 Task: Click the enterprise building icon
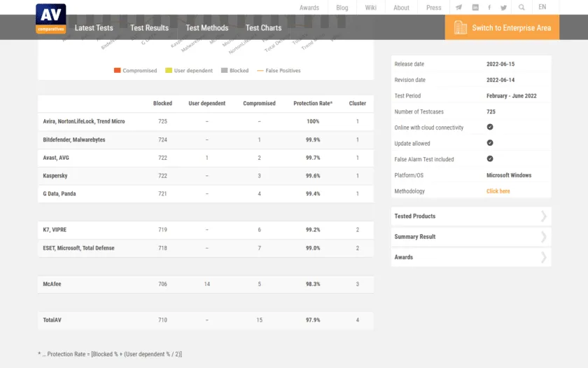pos(460,28)
